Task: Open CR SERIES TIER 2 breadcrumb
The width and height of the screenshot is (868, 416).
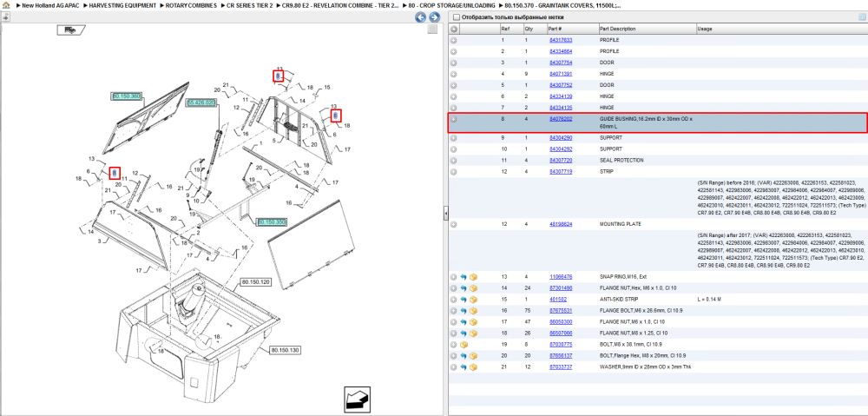Action: point(250,5)
